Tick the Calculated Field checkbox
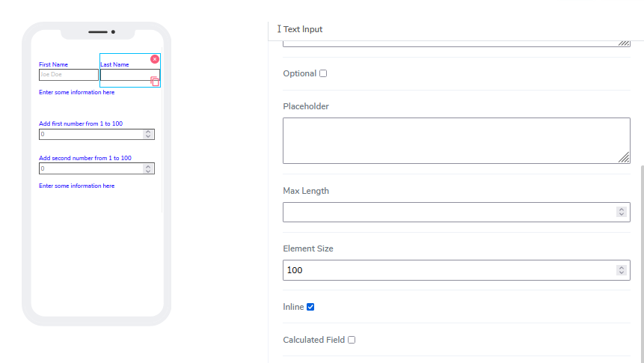Viewport: 644px width, 363px height. pyautogui.click(x=352, y=340)
